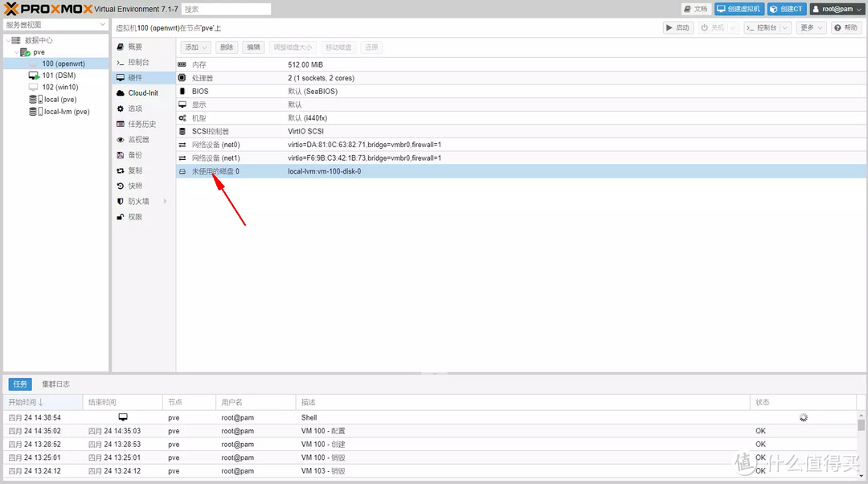Click the Snapshots (快照) history icon
The height and width of the screenshot is (484, 868).
120,186
